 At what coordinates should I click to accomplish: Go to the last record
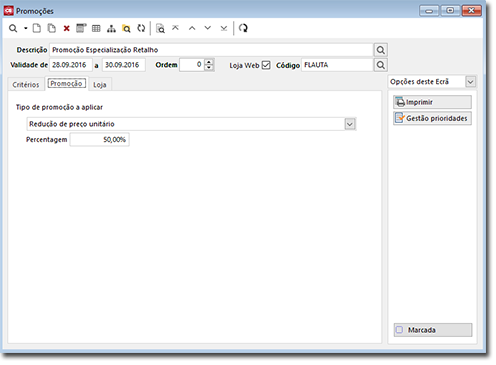pyautogui.click(x=224, y=28)
